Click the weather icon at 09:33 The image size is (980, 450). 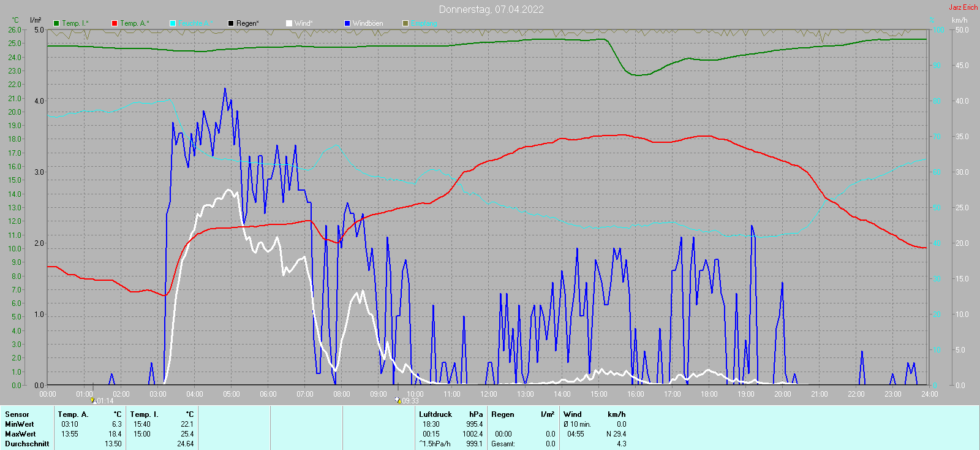point(398,400)
